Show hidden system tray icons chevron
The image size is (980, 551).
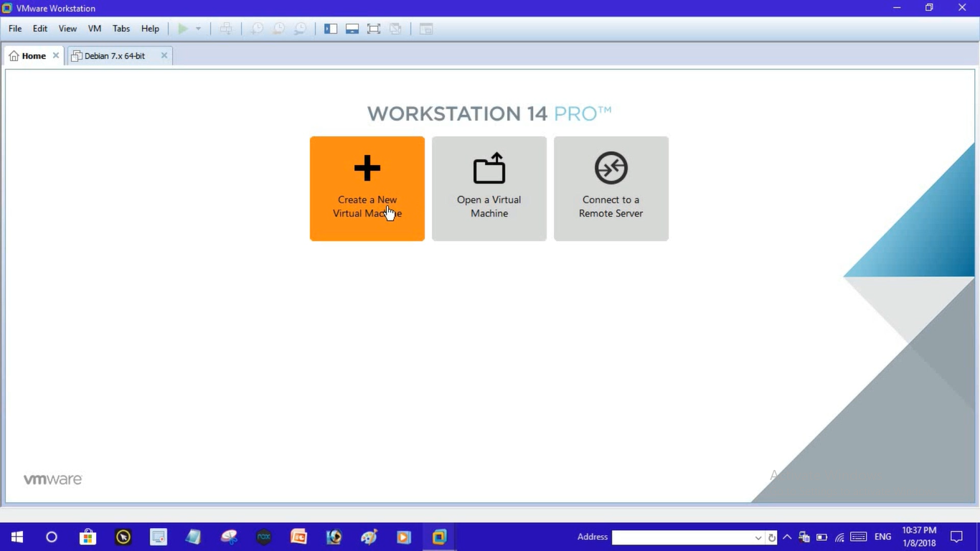[787, 537]
